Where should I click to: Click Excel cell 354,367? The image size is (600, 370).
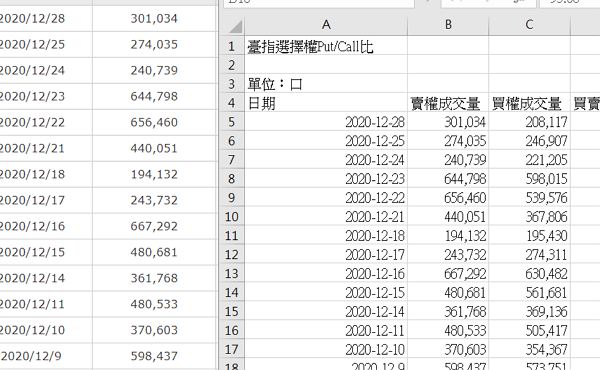pos(529,349)
